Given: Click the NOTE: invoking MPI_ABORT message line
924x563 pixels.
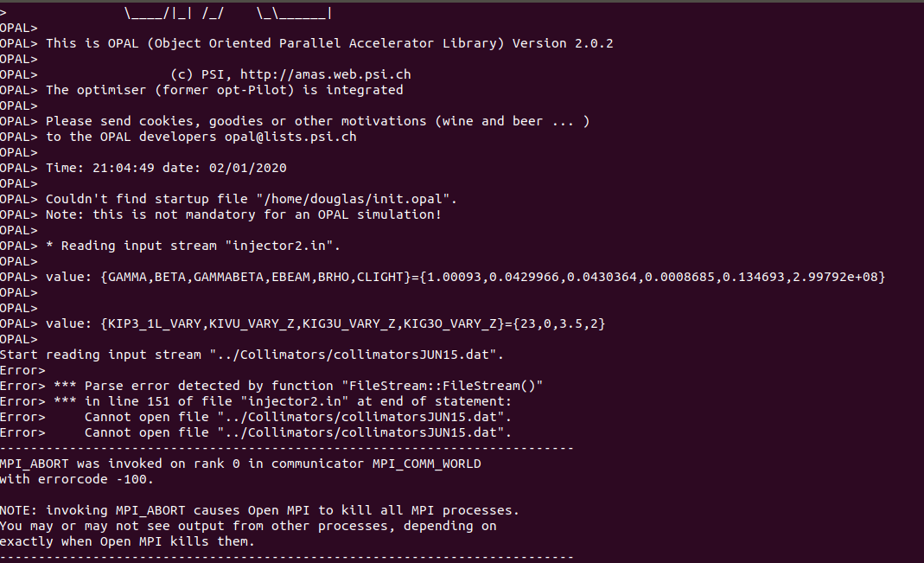Looking at the screenshot, I should [260, 510].
